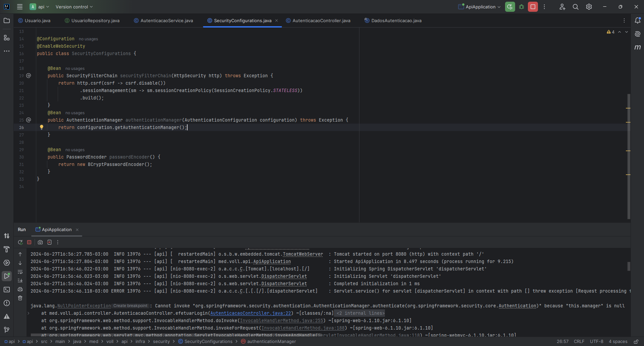Click the intention lightbulb on line 26
This screenshot has width=644, height=346.
click(x=42, y=127)
